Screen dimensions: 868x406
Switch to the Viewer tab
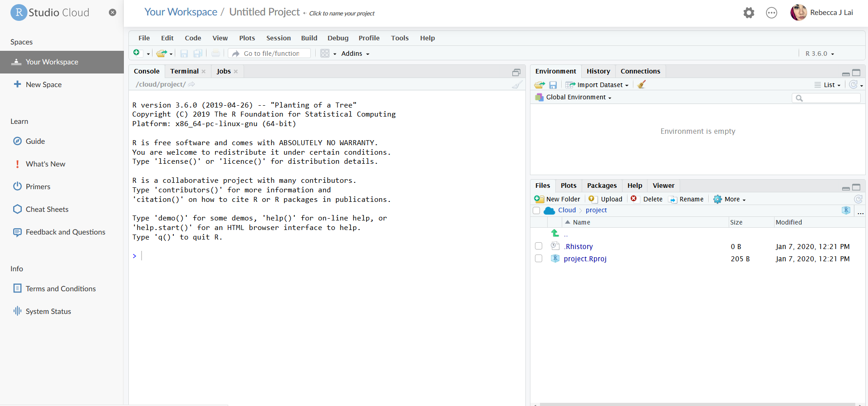tap(663, 186)
